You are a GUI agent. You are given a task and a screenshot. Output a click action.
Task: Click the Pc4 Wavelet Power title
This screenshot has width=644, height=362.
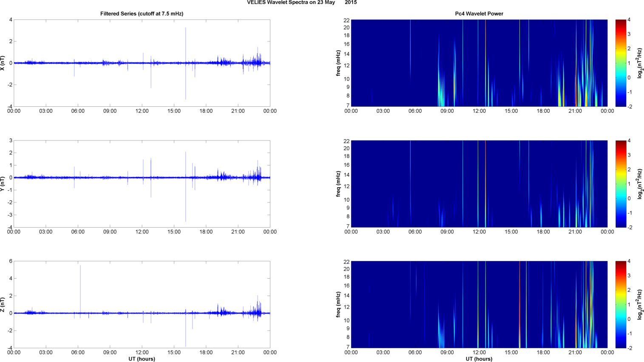click(479, 14)
